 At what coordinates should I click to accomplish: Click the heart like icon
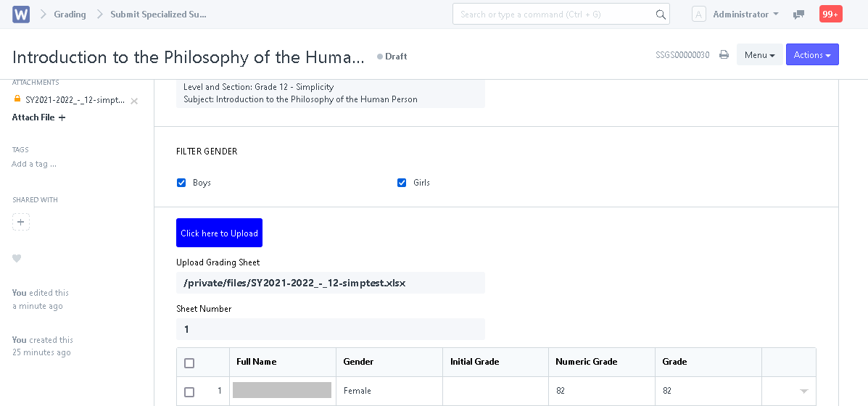17,258
